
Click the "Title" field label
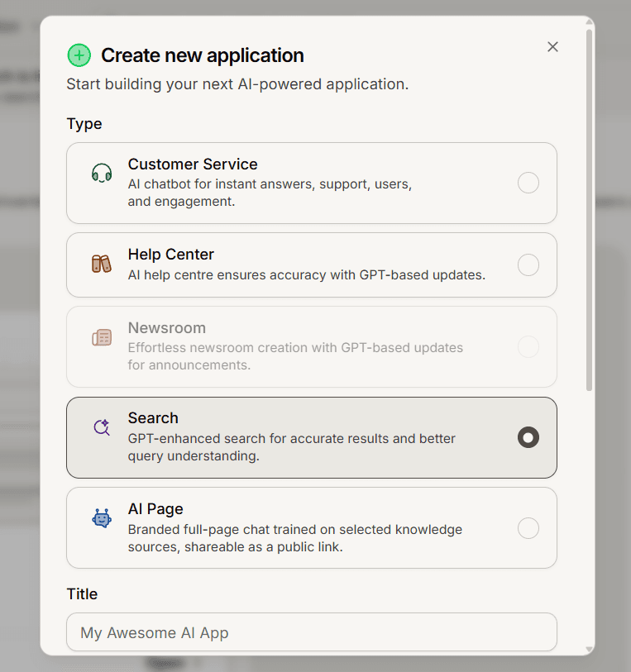point(82,594)
